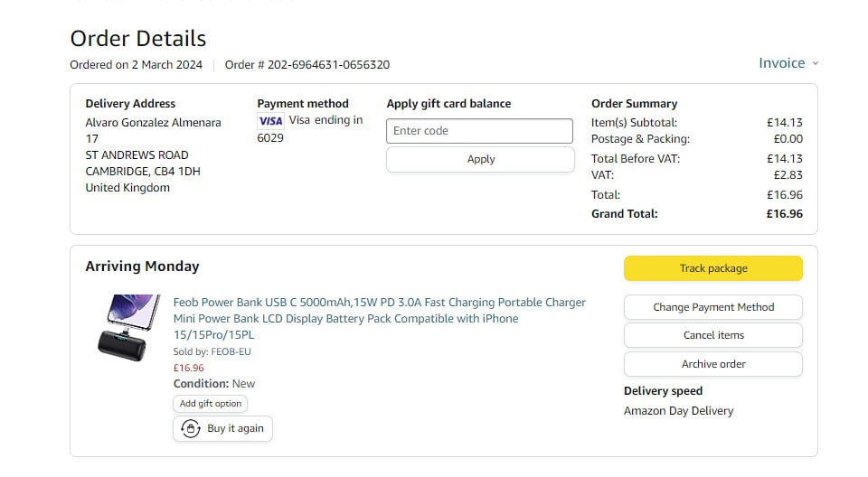Open the power bank product thumbnail
The height and width of the screenshot is (477, 868).
point(127,328)
